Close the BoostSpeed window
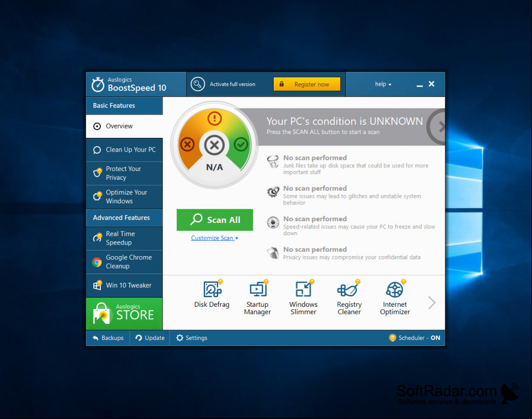Viewport: 532px width, 419px height. click(x=432, y=84)
